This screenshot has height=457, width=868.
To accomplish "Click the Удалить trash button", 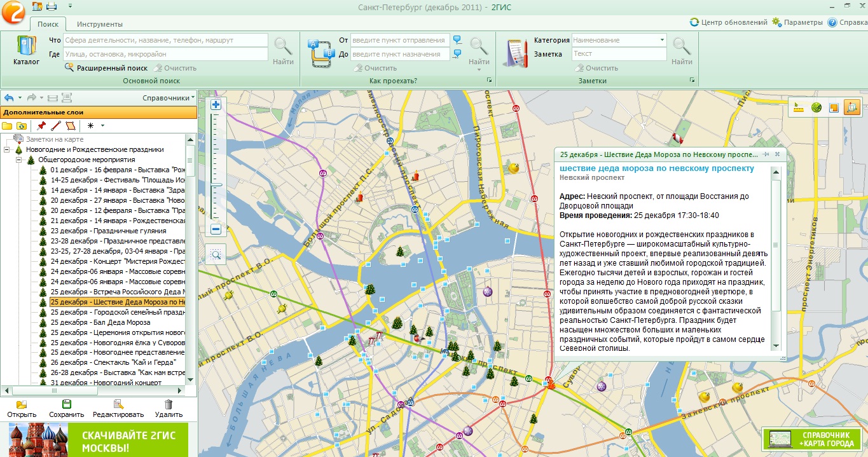I will tap(169, 408).
